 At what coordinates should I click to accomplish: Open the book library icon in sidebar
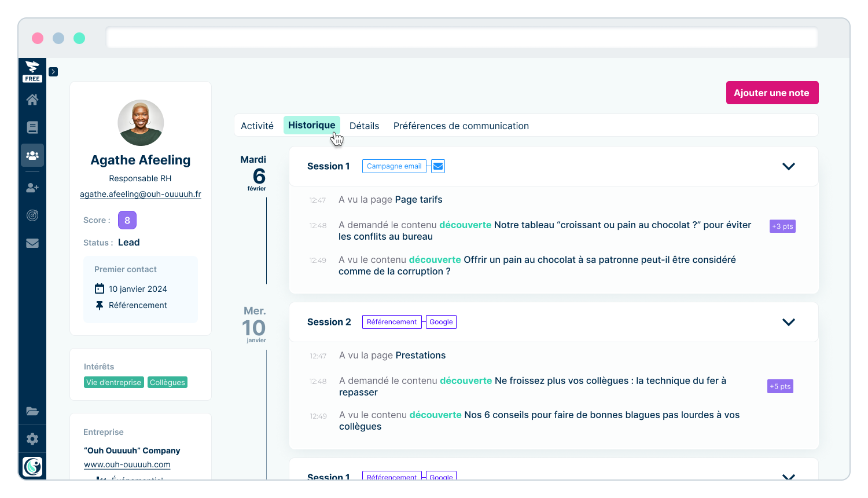pyautogui.click(x=32, y=127)
